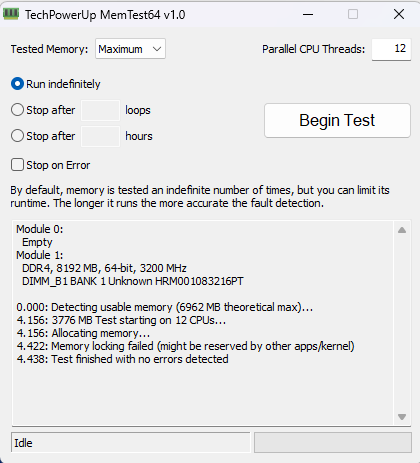
Task: Close the MemTest64 window
Action: pos(399,14)
